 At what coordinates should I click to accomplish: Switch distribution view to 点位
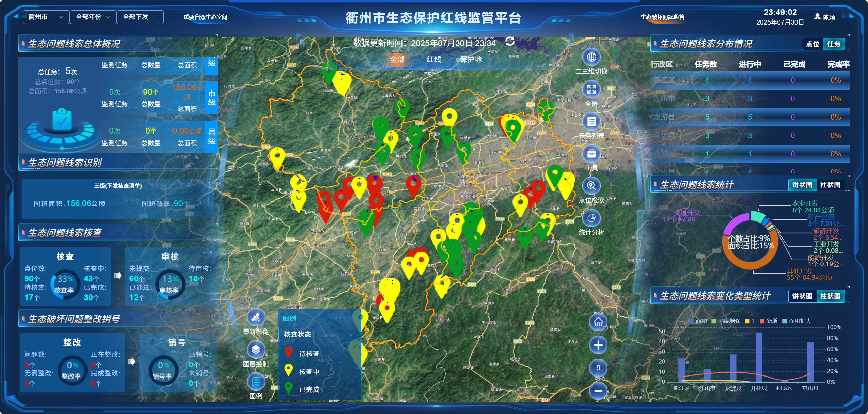tap(812, 44)
